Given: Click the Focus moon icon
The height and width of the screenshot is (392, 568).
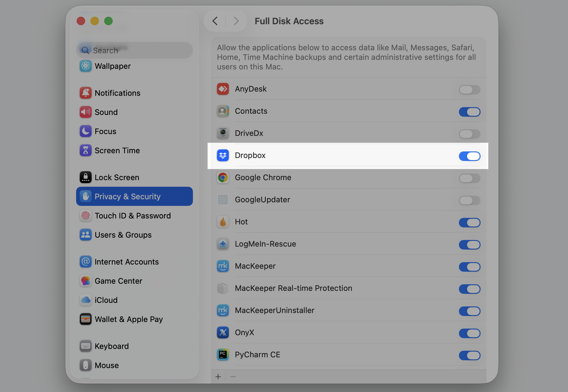Looking at the screenshot, I should [x=86, y=131].
